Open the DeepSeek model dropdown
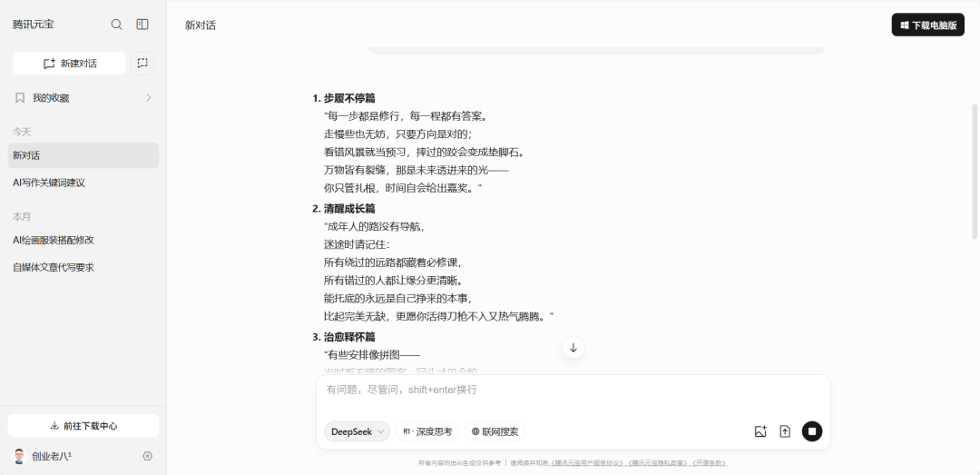The width and height of the screenshot is (980, 475). point(357,431)
